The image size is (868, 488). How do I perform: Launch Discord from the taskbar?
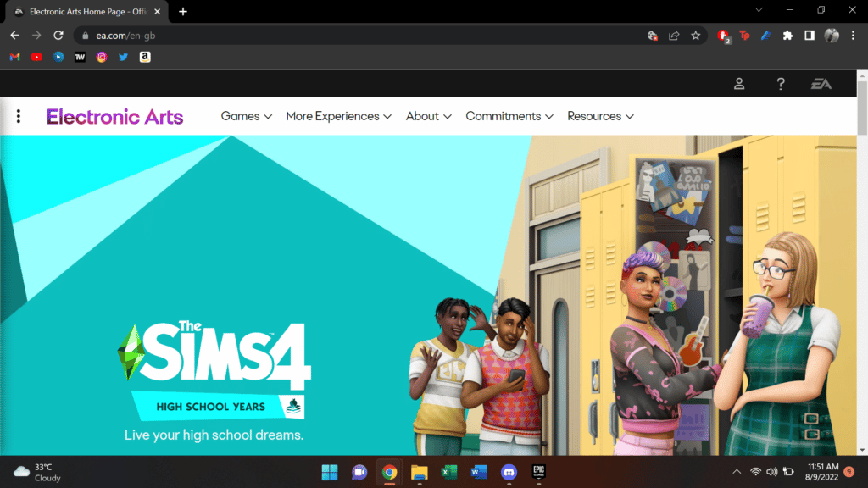(x=507, y=472)
